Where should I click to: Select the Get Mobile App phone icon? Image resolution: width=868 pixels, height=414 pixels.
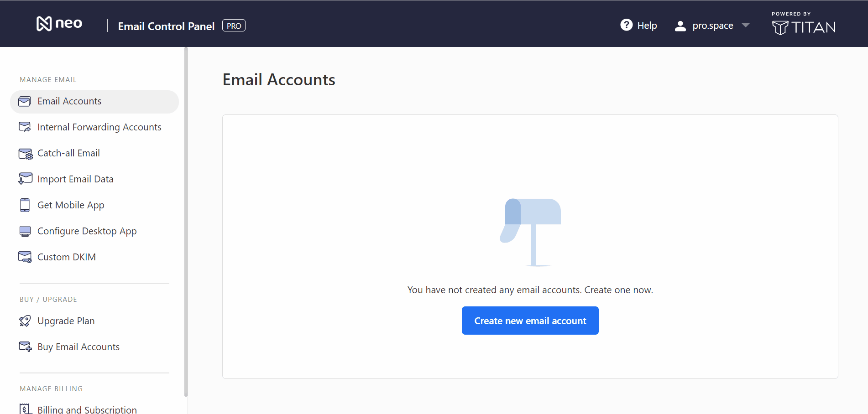pos(25,205)
